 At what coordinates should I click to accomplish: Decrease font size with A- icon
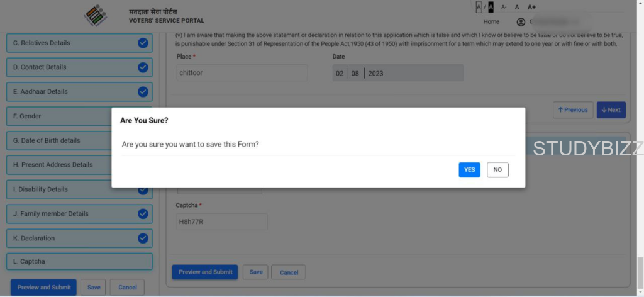(504, 7)
